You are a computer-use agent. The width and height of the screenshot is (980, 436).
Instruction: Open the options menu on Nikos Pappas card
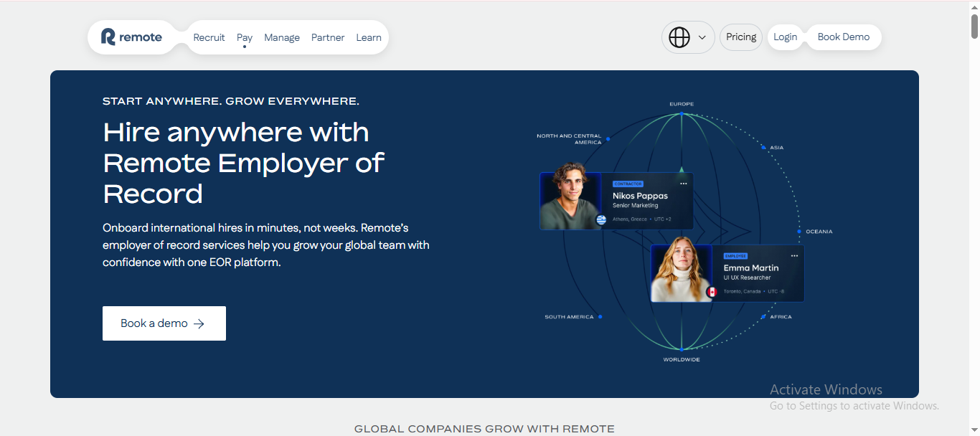pos(684,184)
